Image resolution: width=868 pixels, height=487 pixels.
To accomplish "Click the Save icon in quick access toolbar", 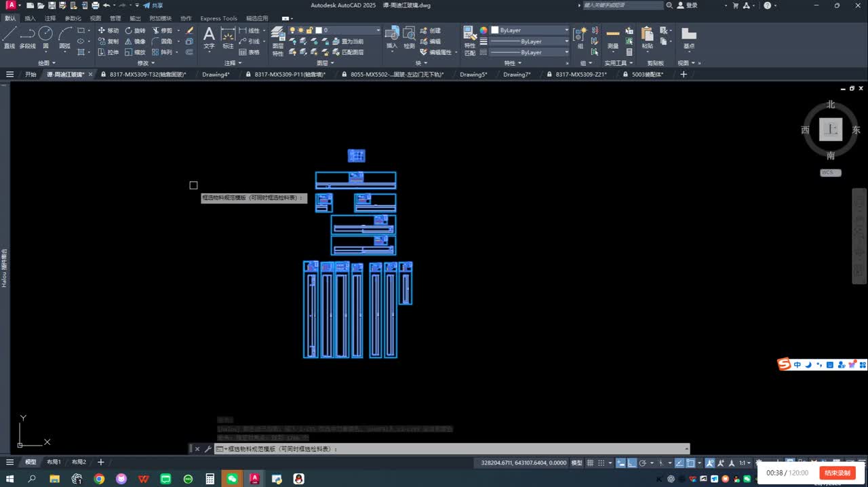I will [52, 5].
